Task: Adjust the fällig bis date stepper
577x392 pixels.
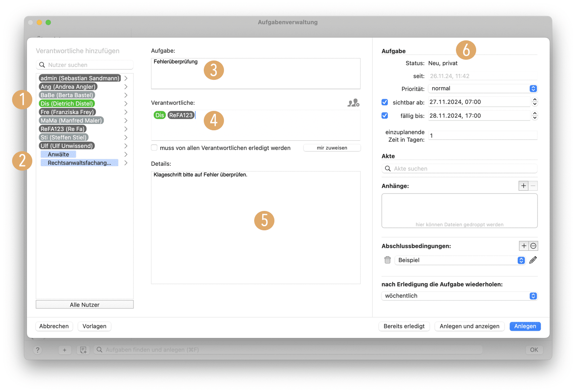Action: (535, 116)
